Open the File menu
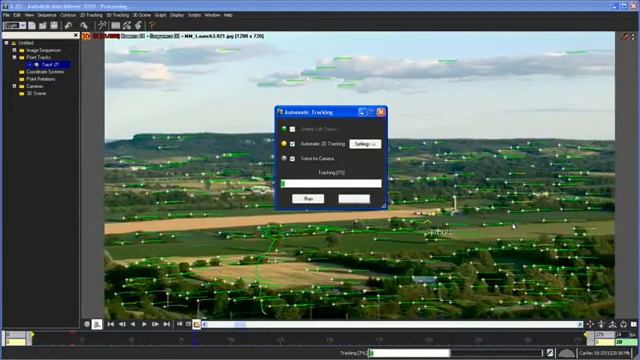 tap(7, 15)
